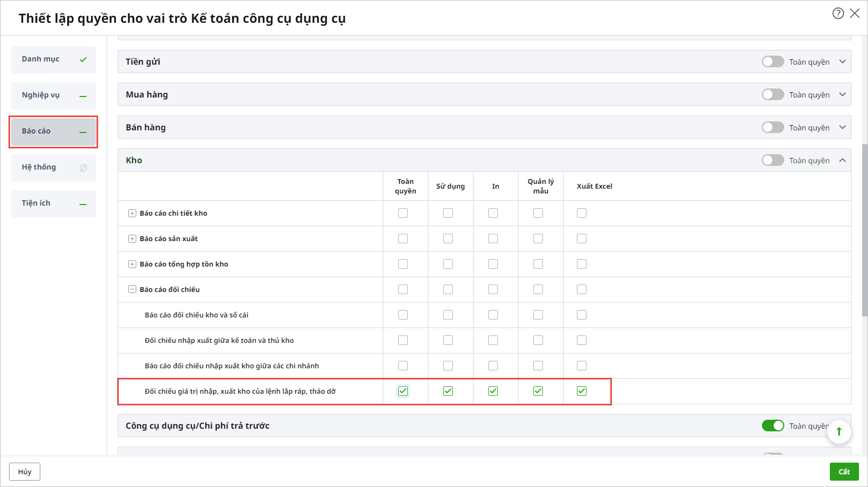
Task: Disable Toàn quyền for Công cụ dụng cụ
Action: 773,426
